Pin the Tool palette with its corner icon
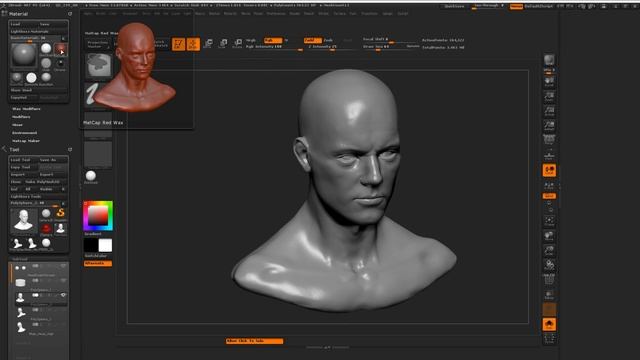The image size is (640, 360). [x=70, y=150]
